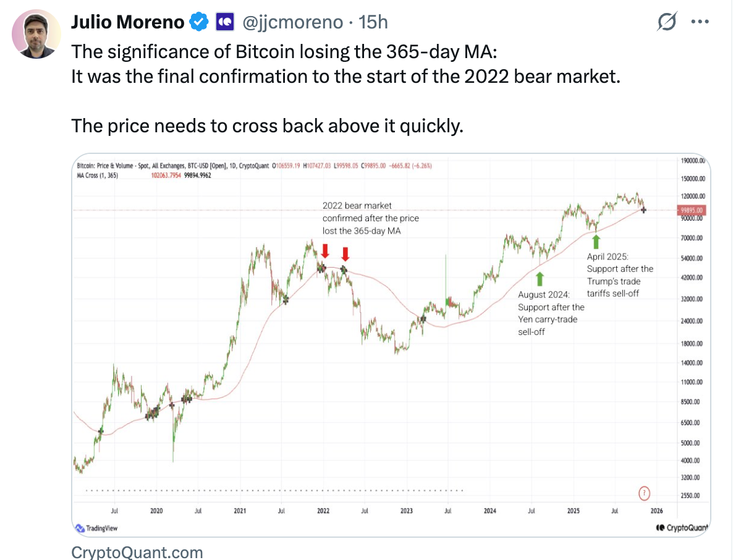
Task: Click the circled question mark icon on the chart
Action: (x=644, y=493)
